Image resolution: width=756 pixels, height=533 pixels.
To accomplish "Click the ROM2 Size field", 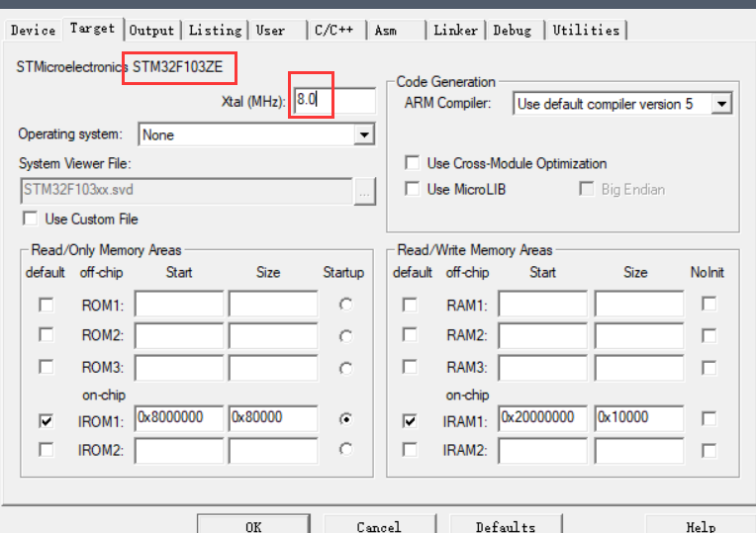I will [x=273, y=335].
